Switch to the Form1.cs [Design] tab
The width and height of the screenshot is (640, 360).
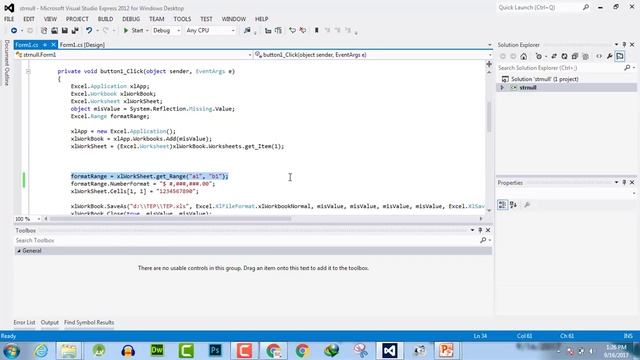coord(82,45)
